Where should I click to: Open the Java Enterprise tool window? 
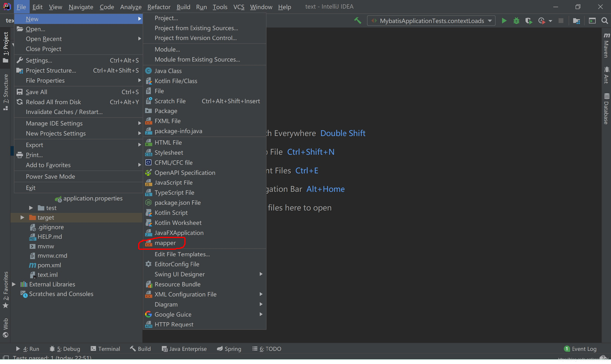tap(184, 349)
